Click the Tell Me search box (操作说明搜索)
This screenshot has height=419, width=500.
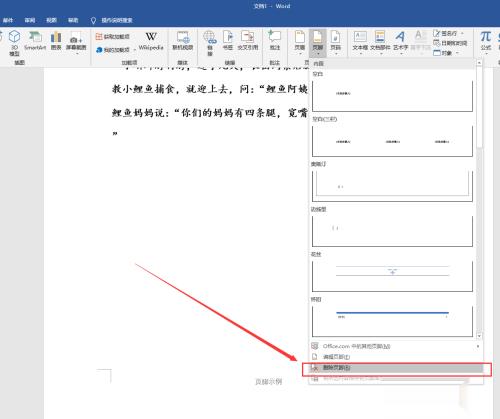[117, 20]
